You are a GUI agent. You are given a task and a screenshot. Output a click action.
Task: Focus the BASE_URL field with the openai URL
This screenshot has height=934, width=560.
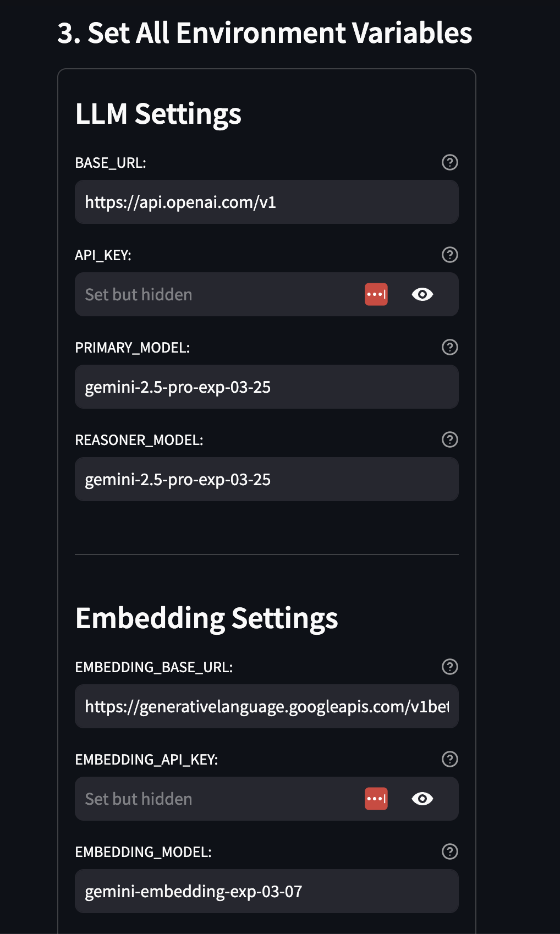pos(267,202)
